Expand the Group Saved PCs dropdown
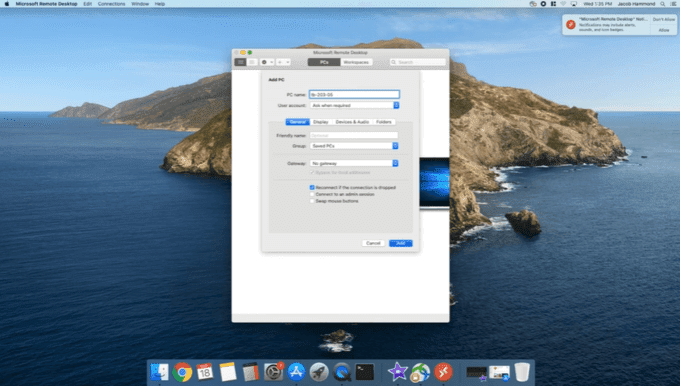 pyautogui.click(x=354, y=146)
